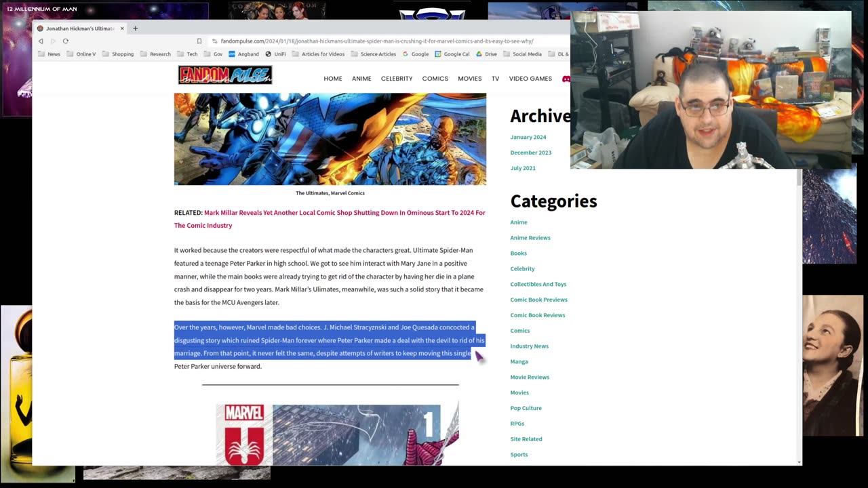Open the January 2024 archive link
This screenshot has width=868, height=488.
click(x=528, y=137)
